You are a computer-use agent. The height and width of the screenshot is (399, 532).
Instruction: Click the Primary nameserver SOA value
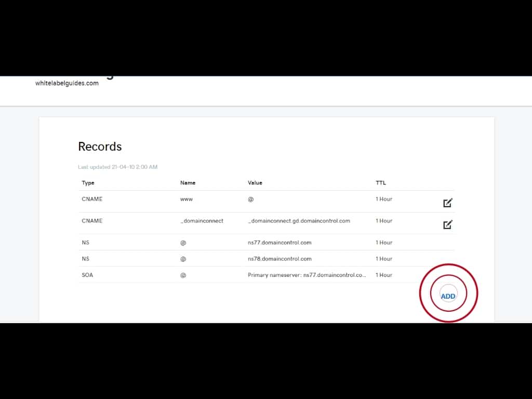pos(307,275)
